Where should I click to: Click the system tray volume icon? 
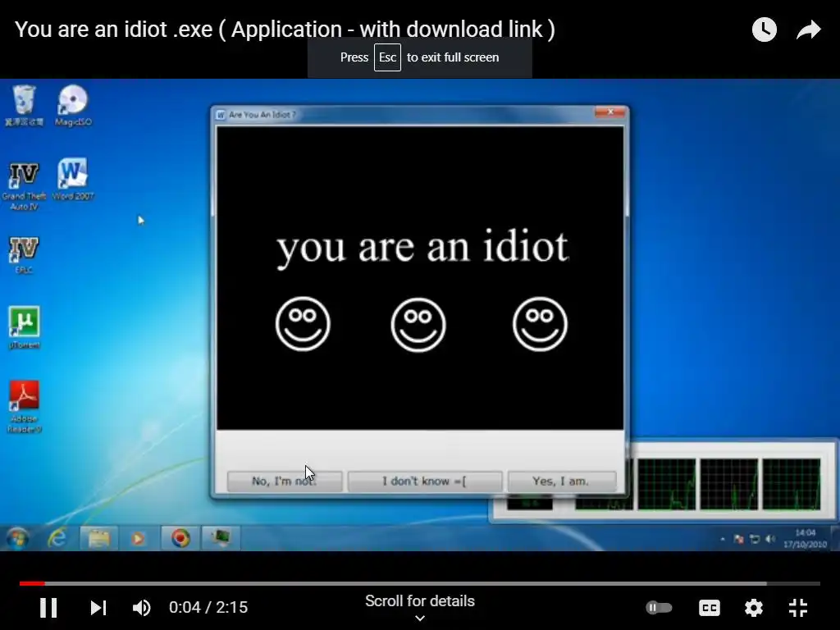[x=770, y=539]
